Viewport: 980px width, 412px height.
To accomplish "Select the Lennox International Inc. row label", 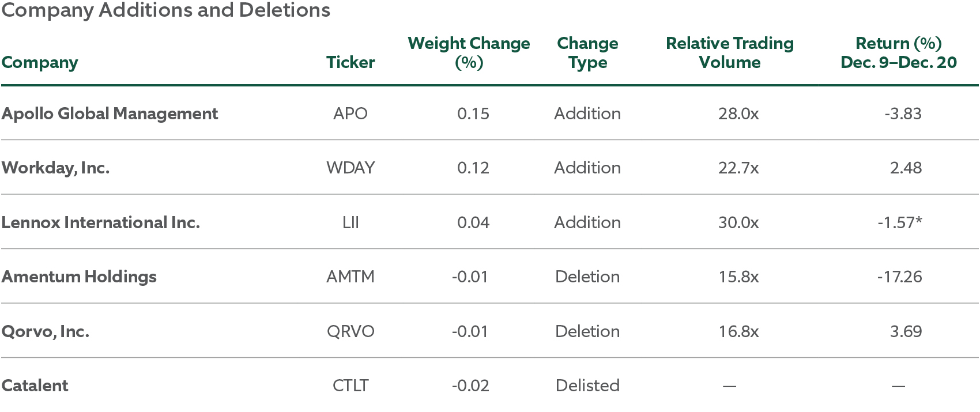I will [x=100, y=222].
